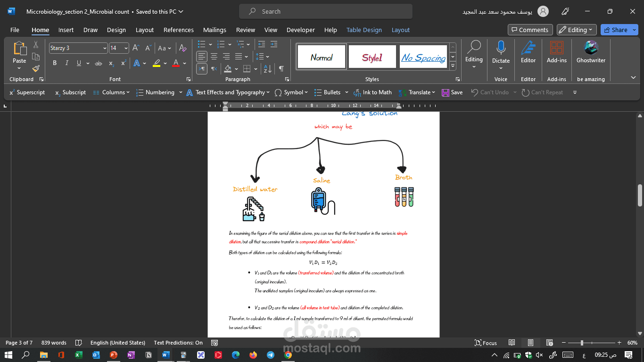Image resolution: width=644 pixels, height=362 pixels.
Task: Open the Columns dropdown in quick access toolbar
Action: point(111,92)
